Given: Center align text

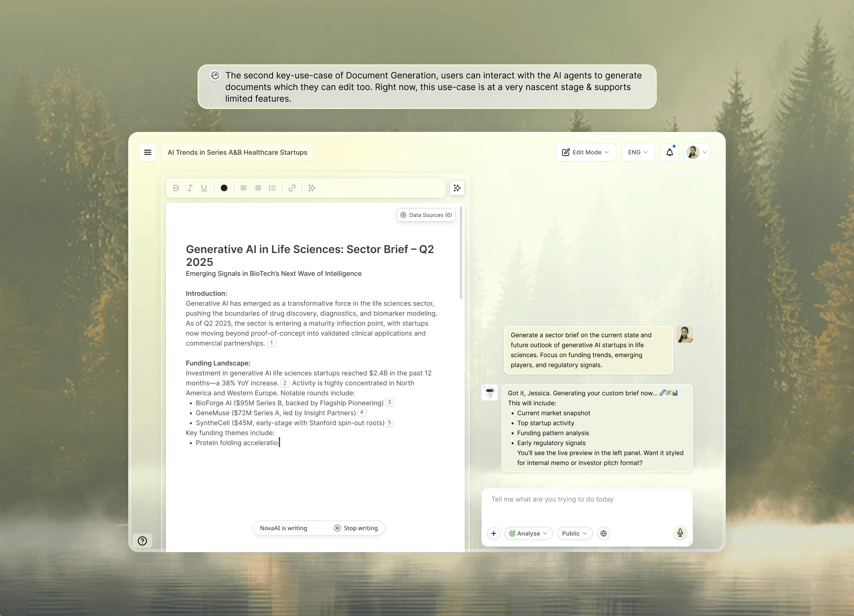Looking at the screenshot, I should click(258, 188).
